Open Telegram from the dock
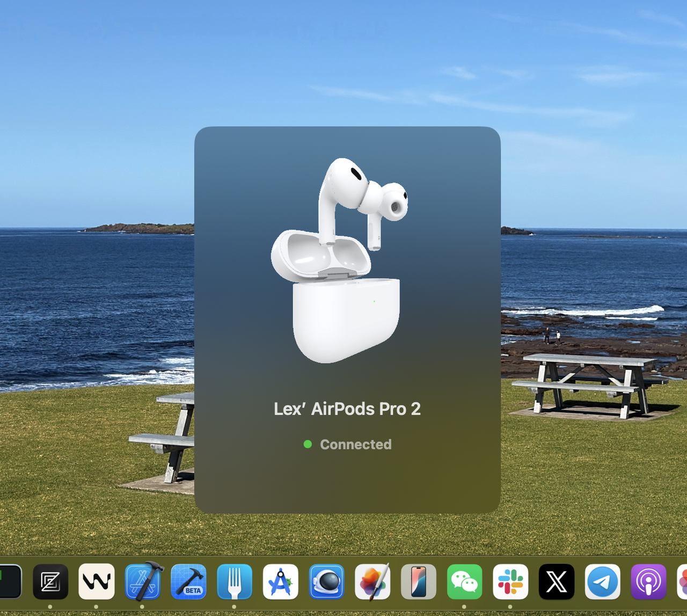Viewport: 687px width, 616px height. tap(602, 582)
